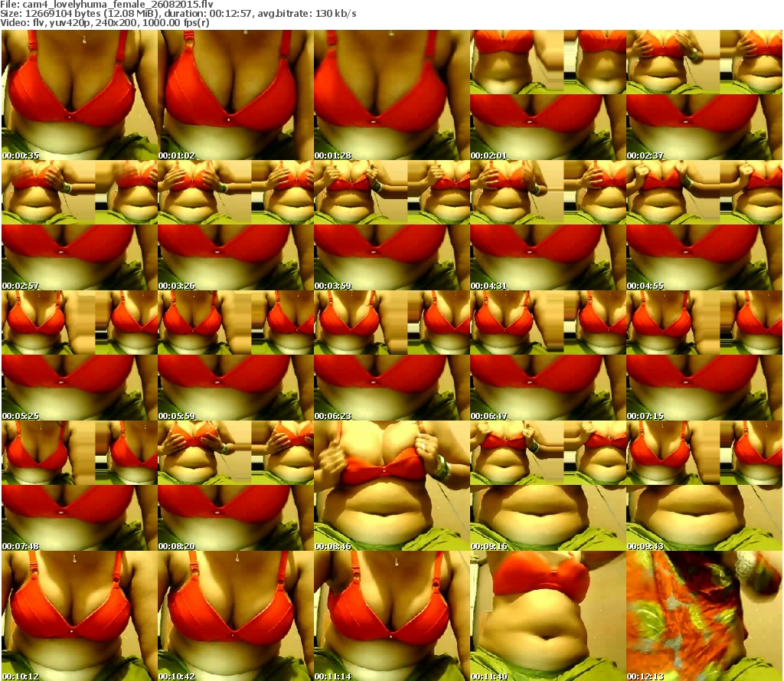Click the 'Size: 12669104 bytes' header line
This screenshot has width=784, height=681.
click(x=178, y=14)
